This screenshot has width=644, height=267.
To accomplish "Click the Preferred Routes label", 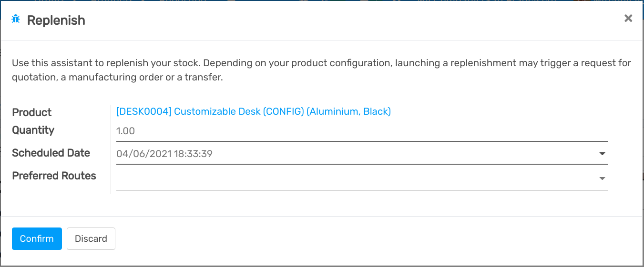I will click(x=54, y=176).
